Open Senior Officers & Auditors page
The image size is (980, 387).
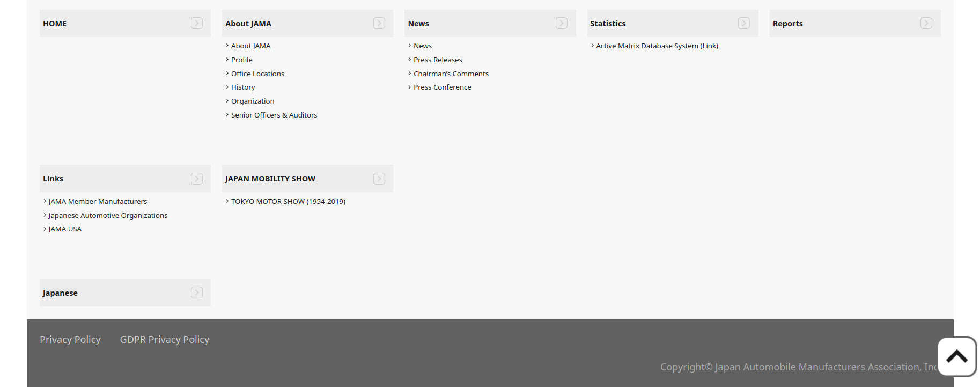(x=274, y=115)
